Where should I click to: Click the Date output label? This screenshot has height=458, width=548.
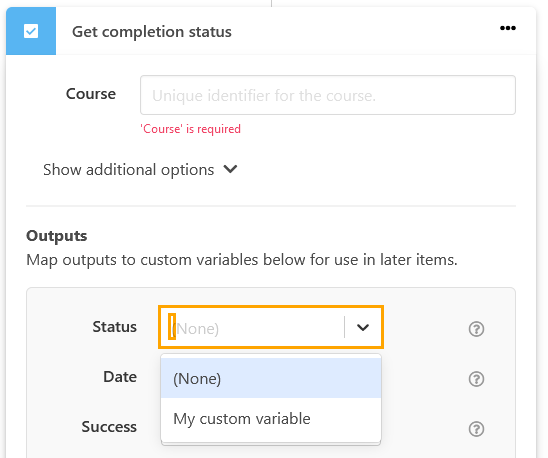[x=120, y=377]
